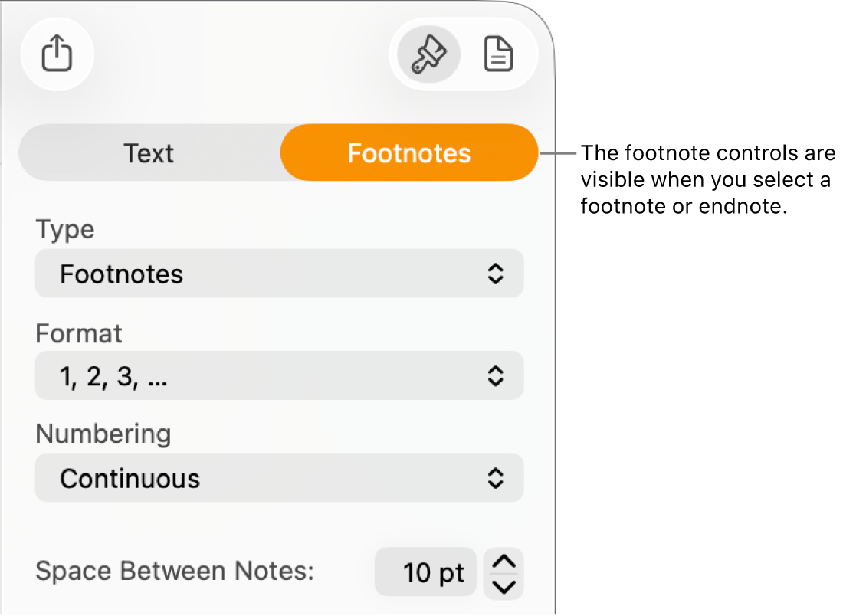This screenshot has width=843, height=616.
Task: Switch to the Text tab
Action: (x=150, y=152)
